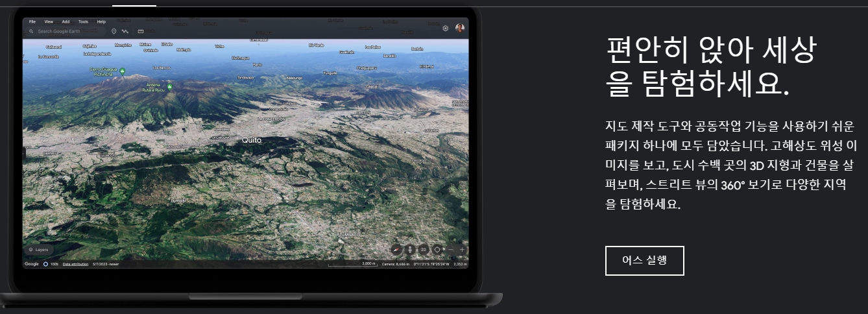Click the Quito city label on the map
Image resolution: width=868 pixels, height=314 pixels.
pos(252,139)
